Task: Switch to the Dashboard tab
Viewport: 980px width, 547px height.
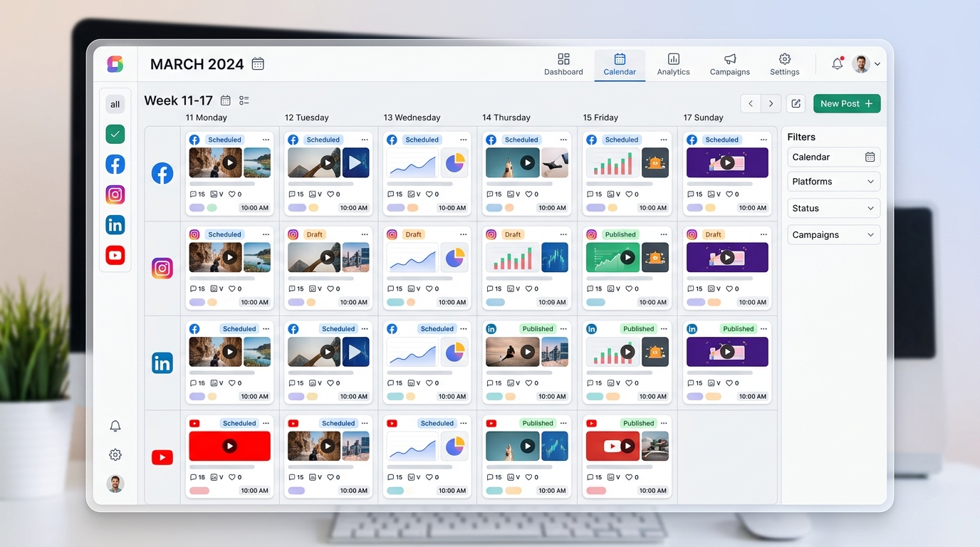Action: (x=563, y=64)
